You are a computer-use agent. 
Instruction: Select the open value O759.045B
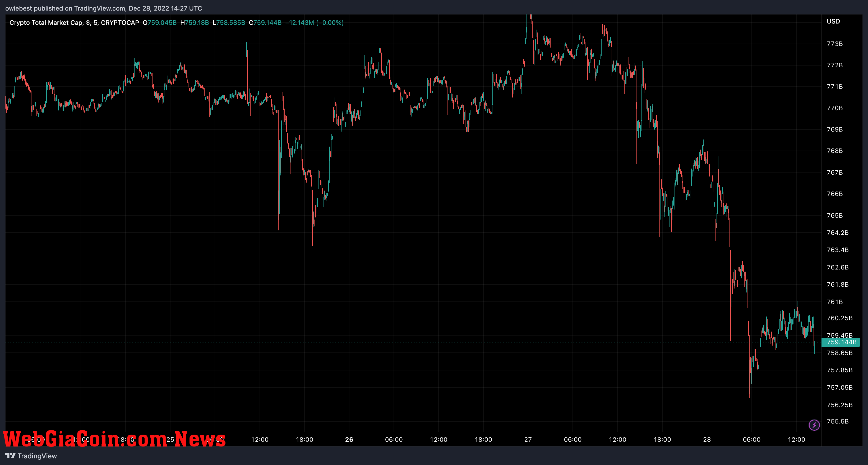click(x=159, y=22)
